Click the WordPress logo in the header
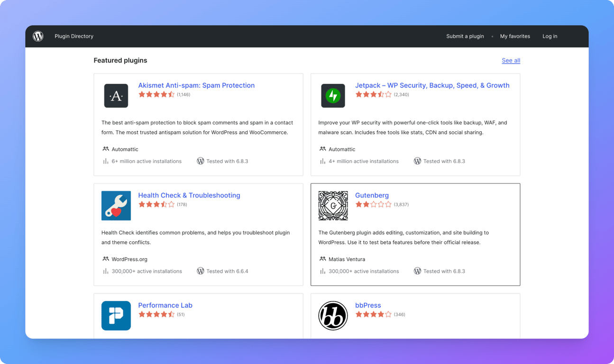This screenshot has width=614, height=364. (x=38, y=36)
